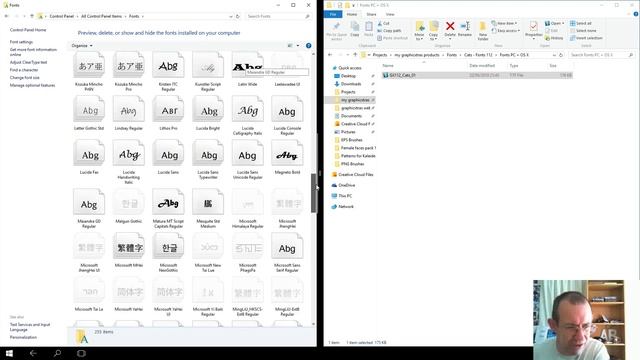Open the Organize dropdown in Fonts window
Screen dimensions: 640x360
[82, 46]
